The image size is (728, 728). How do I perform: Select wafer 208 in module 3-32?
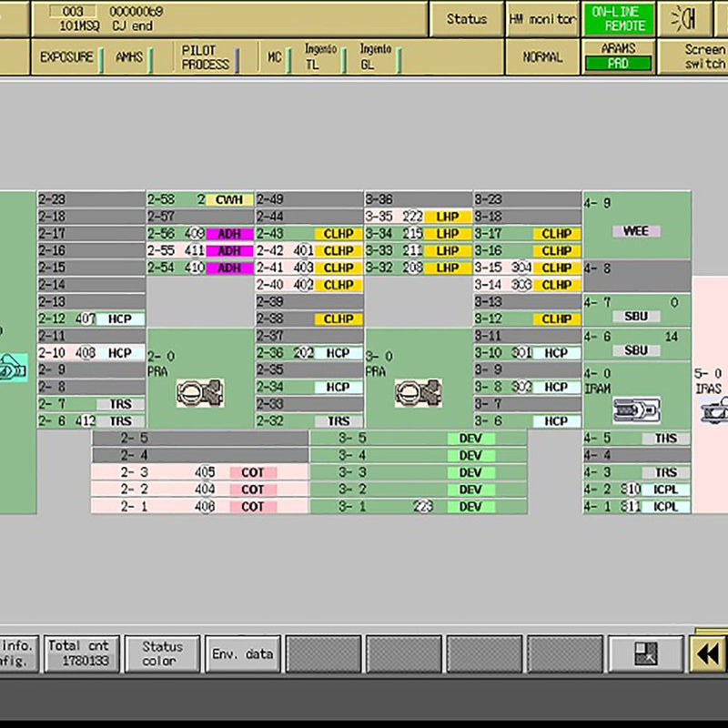[x=412, y=268]
